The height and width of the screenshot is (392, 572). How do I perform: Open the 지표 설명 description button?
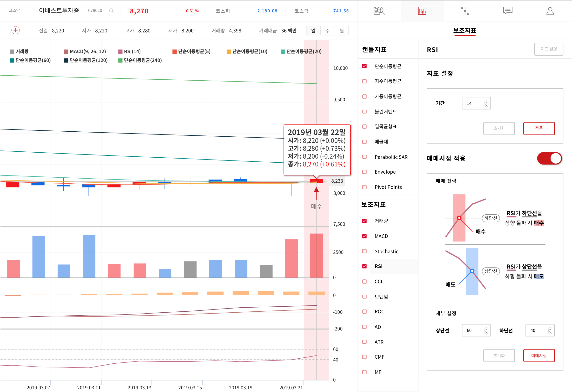pos(549,49)
